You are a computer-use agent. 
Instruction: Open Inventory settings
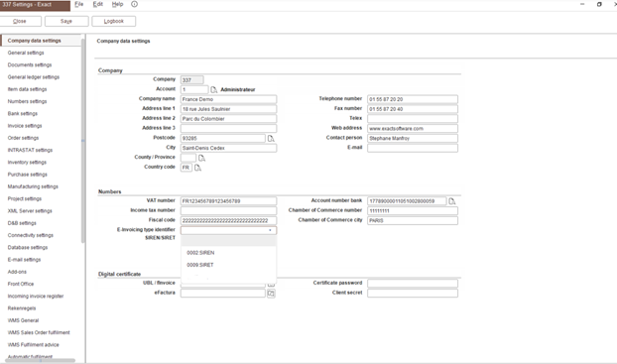[27, 163]
